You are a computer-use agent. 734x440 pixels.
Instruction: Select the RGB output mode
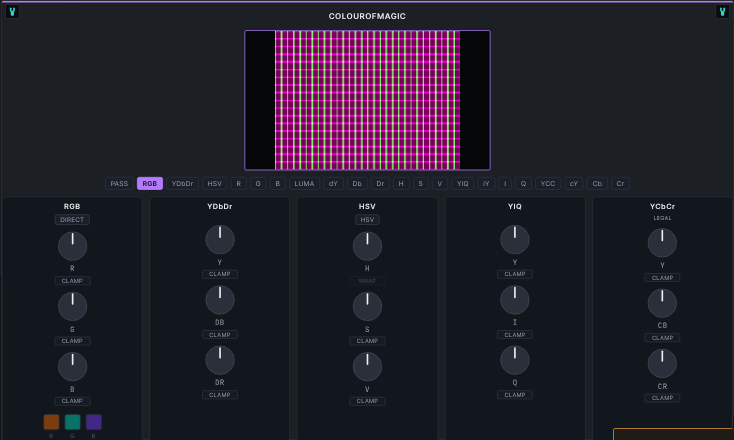[150, 183]
